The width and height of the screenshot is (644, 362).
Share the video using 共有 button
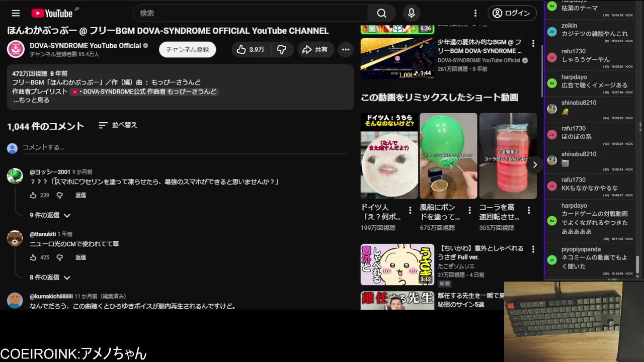pos(315,49)
